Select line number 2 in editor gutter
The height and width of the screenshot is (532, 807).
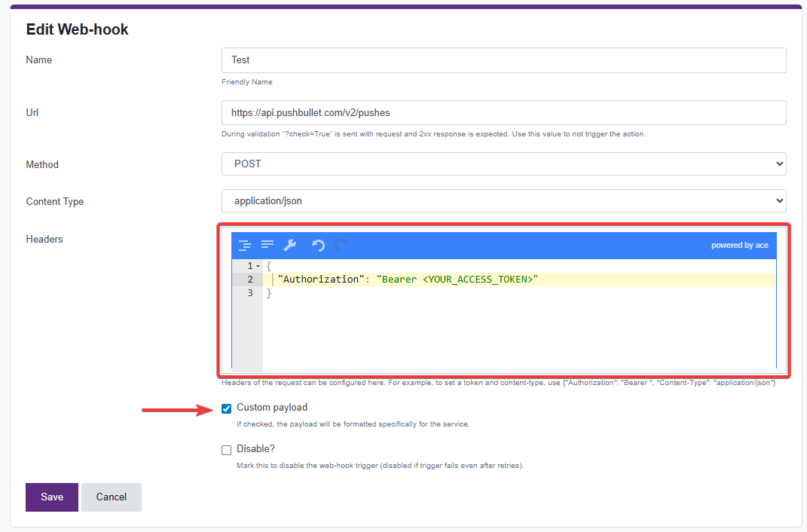click(x=250, y=280)
